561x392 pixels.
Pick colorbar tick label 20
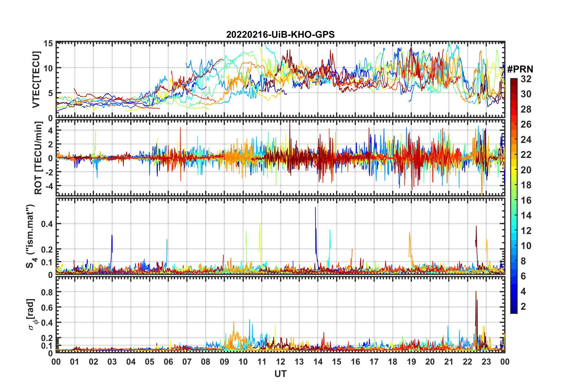526,170
